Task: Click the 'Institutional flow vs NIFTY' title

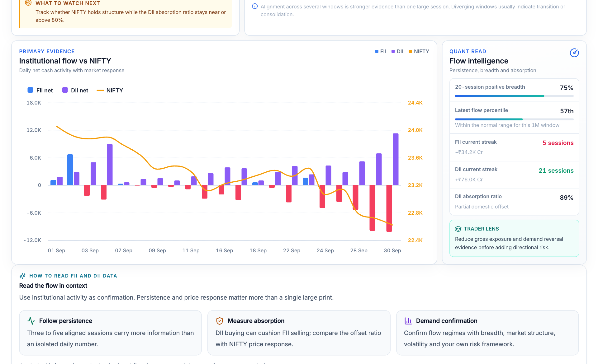Action: click(65, 61)
